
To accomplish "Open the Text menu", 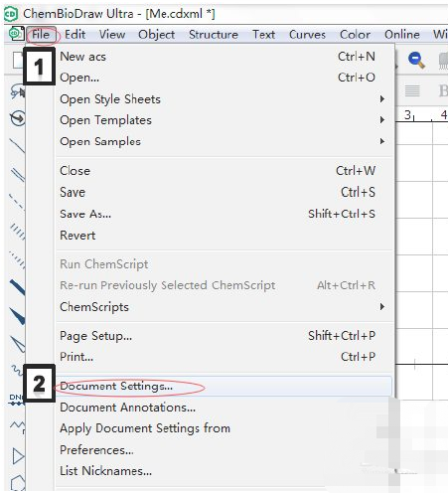I will [x=264, y=35].
